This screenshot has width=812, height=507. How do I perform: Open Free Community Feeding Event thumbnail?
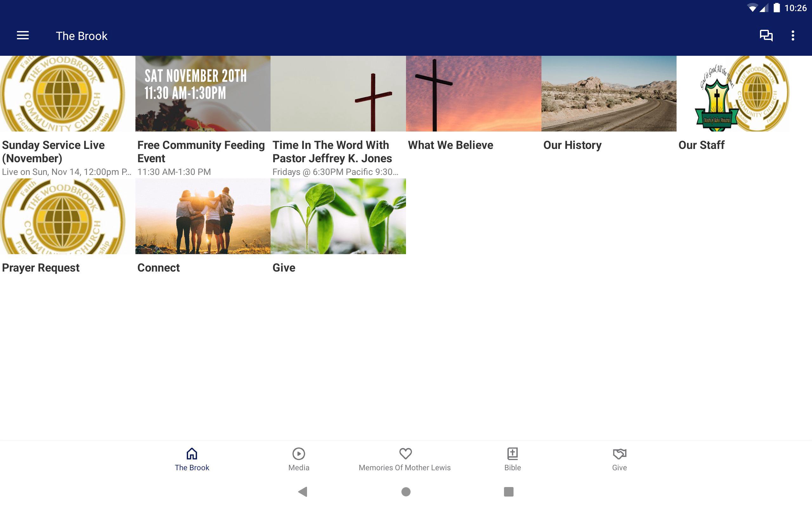point(203,94)
